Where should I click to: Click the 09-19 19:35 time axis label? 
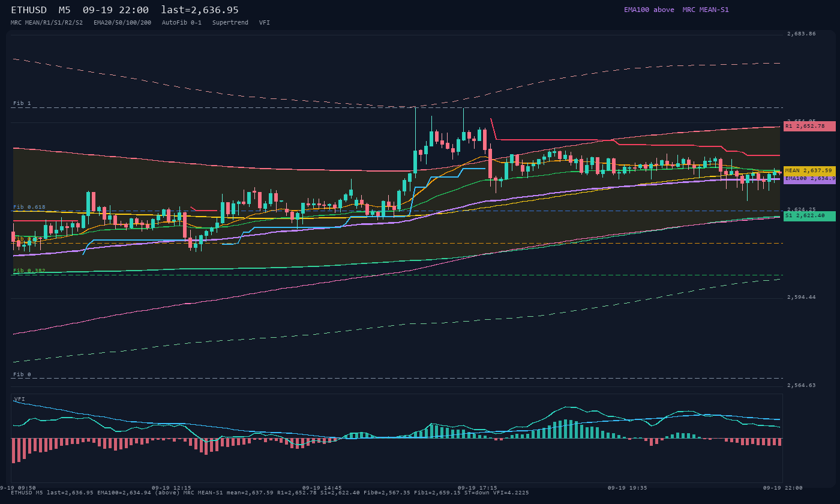click(628, 488)
